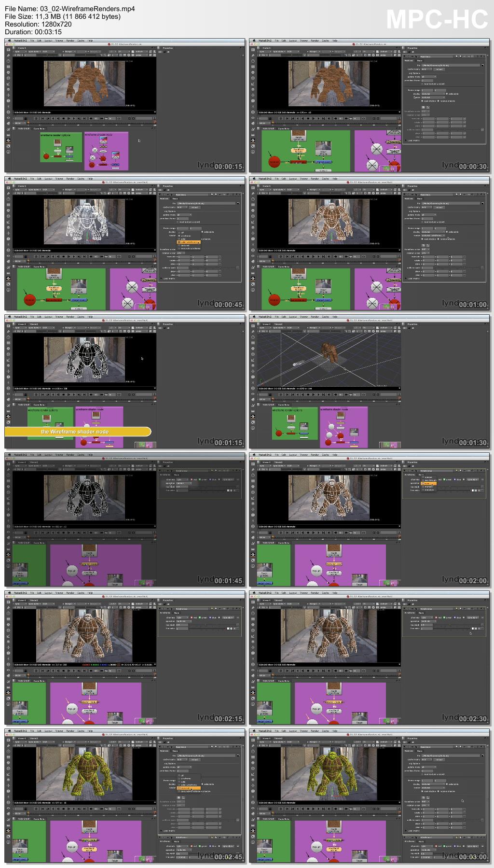Open Render menu in 00:00:30 frame
This screenshot has height=868, width=494.
[315, 41]
